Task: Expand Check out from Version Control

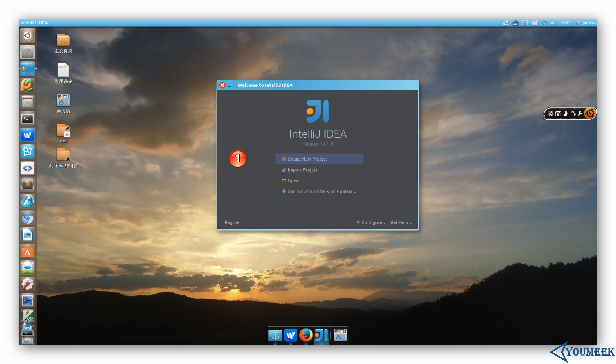Action: pos(320,192)
